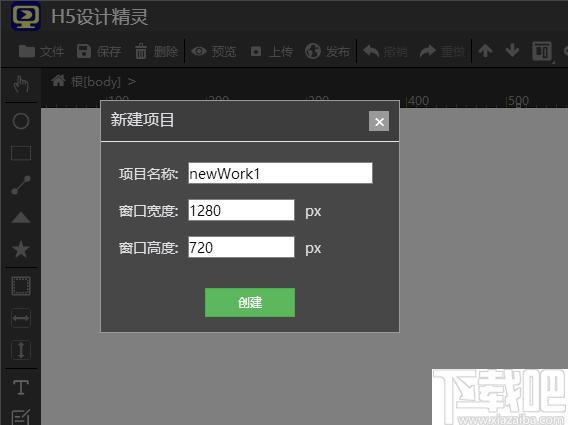Click the undo arrow button
The image size is (568, 425).
pos(385,51)
